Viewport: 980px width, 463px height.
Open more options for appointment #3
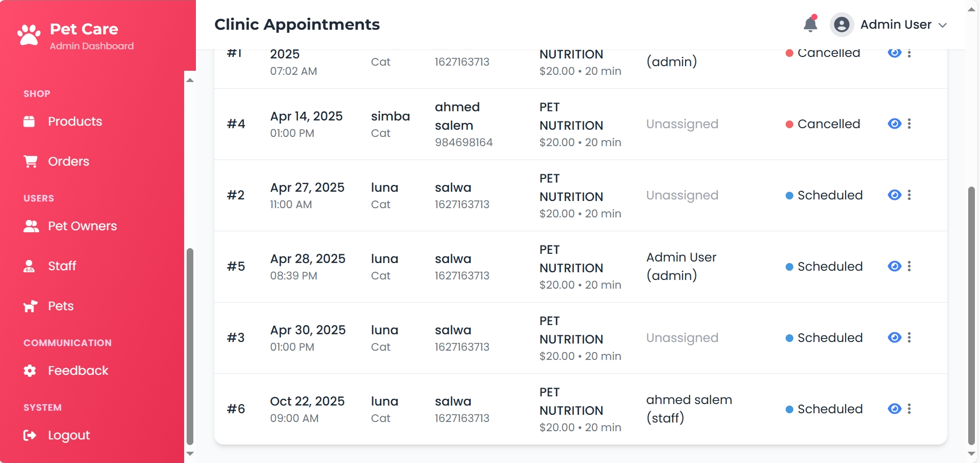pyautogui.click(x=909, y=337)
